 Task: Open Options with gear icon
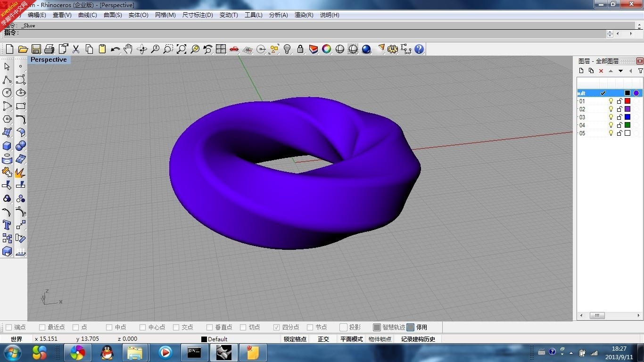393,49
